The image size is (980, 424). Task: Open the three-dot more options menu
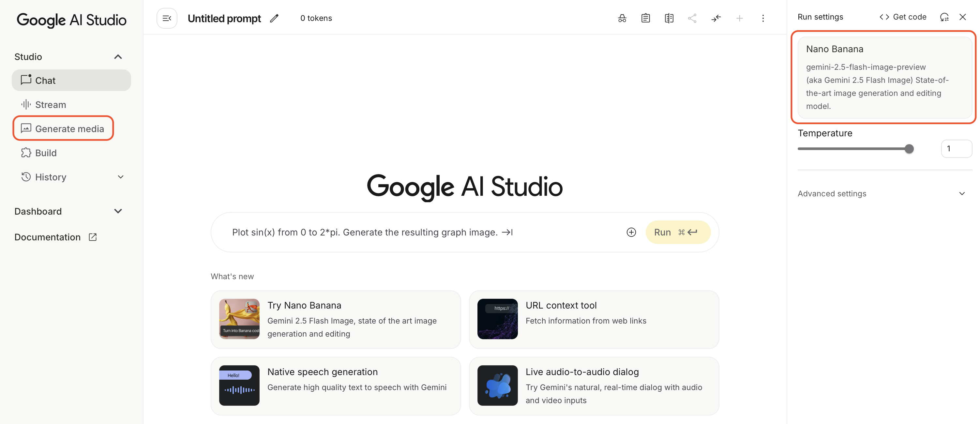click(x=763, y=18)
